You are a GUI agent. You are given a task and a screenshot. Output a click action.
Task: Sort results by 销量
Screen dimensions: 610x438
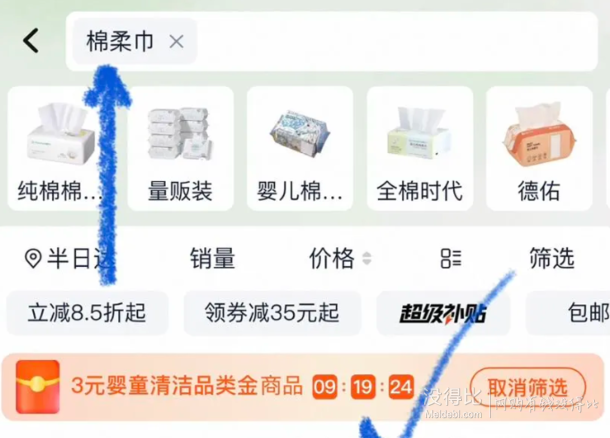(x=212, y=258)
